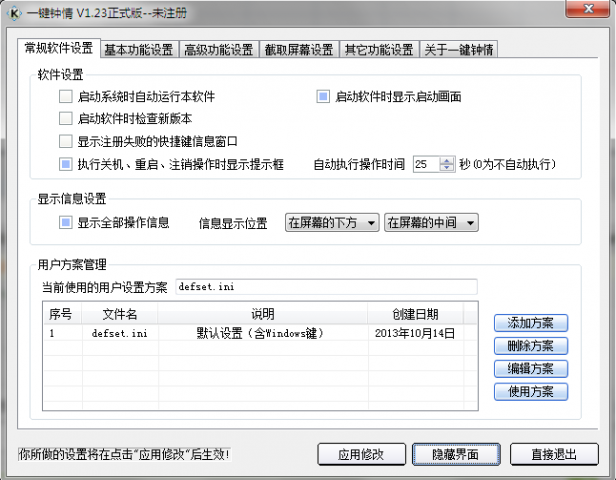
Task: Uncheck 显示全部操作信息 checkbox
Action: coord(66,222)
